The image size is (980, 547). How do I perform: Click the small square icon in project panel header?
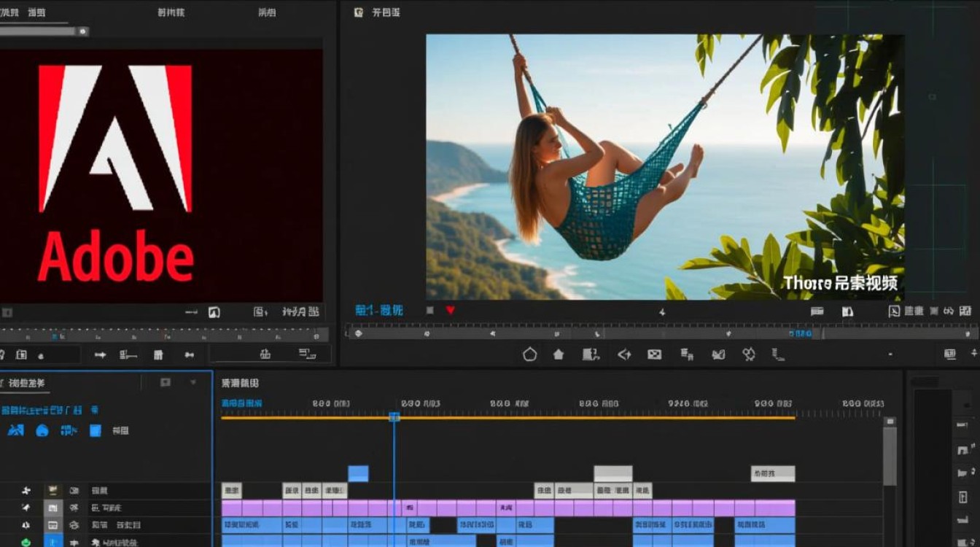(x=166, y=382)
